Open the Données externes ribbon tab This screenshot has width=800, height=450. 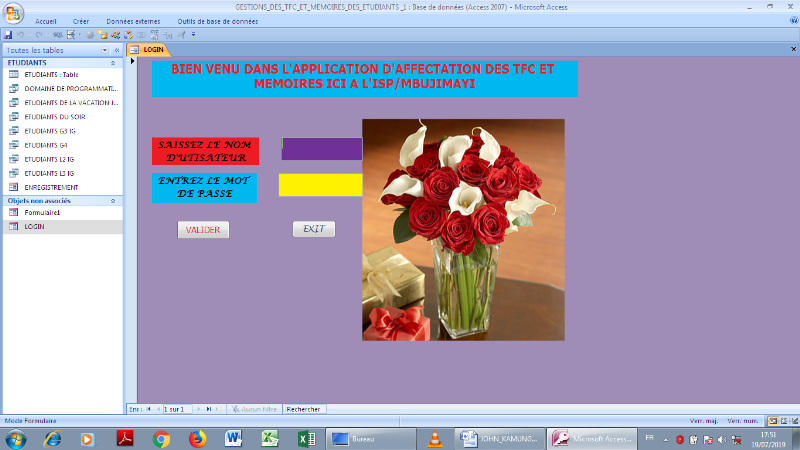click(133, 21)
